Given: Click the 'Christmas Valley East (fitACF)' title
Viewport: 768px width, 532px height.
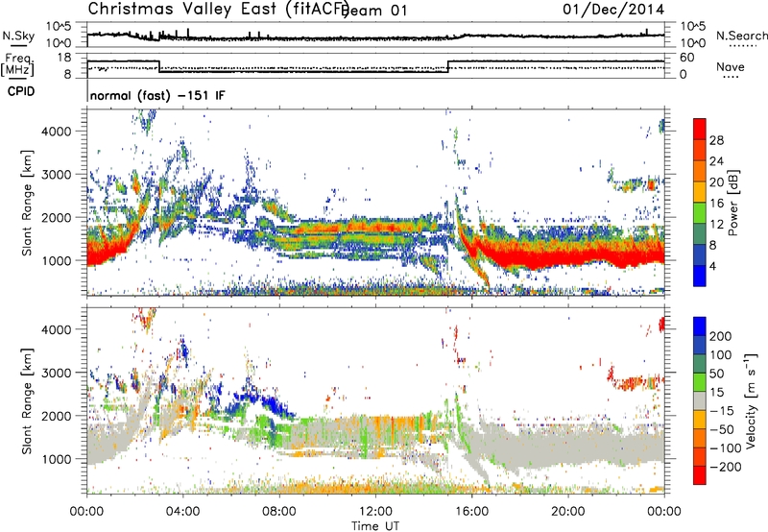Looking at the screenshot, I should (219, 9).
